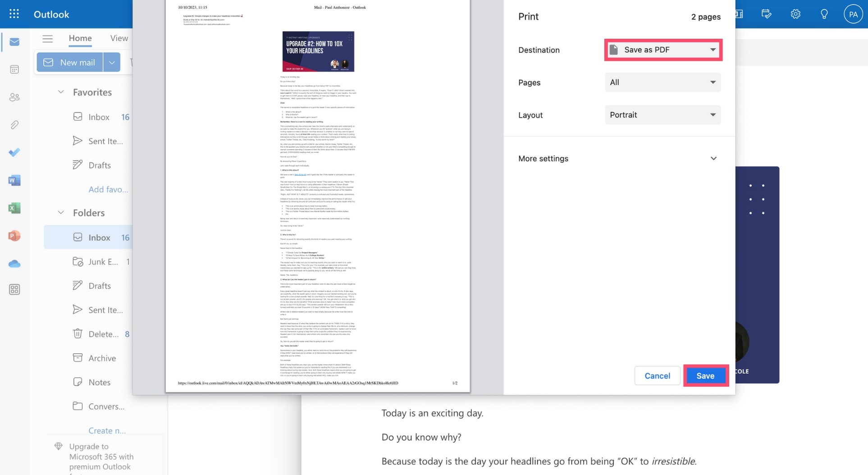Click the Archive folder icon
Screen dimensions: 868x475
click(78, 358)
